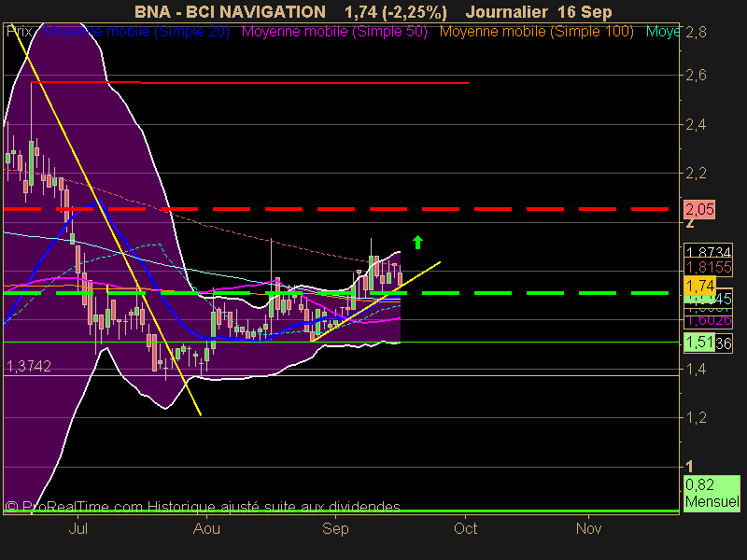Select the green "1,51" support price tag
Screen dimensions: 747x560
tap(699, 343)
